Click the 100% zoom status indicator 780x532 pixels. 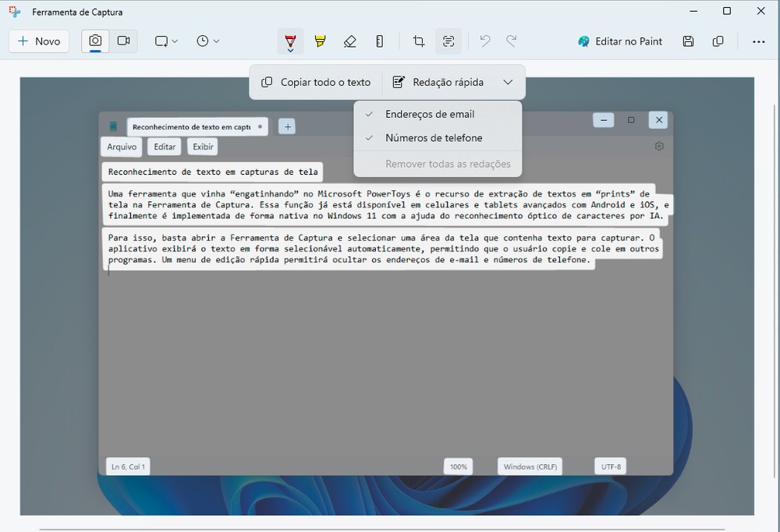pos(458,466)
